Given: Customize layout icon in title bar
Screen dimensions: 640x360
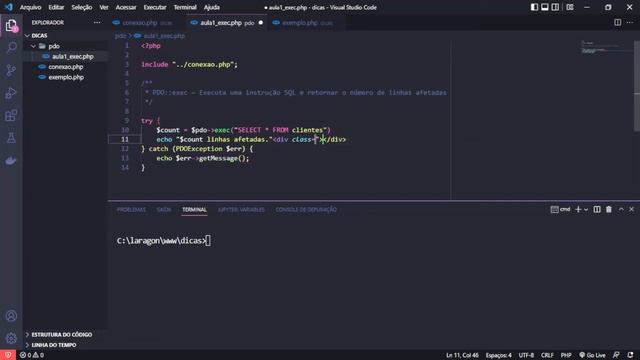Looking at the screenshot, I should tap(570, 7).
